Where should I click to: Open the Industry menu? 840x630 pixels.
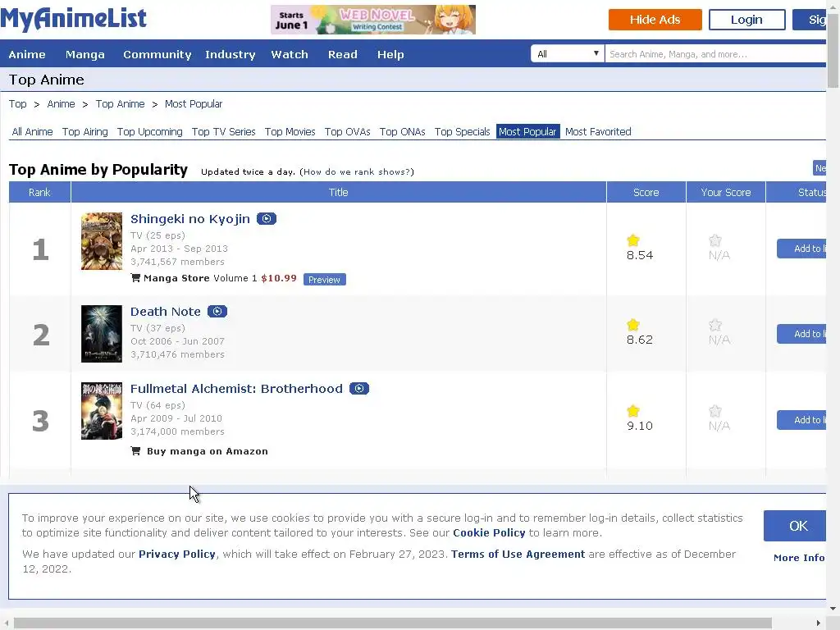point(230,54)
